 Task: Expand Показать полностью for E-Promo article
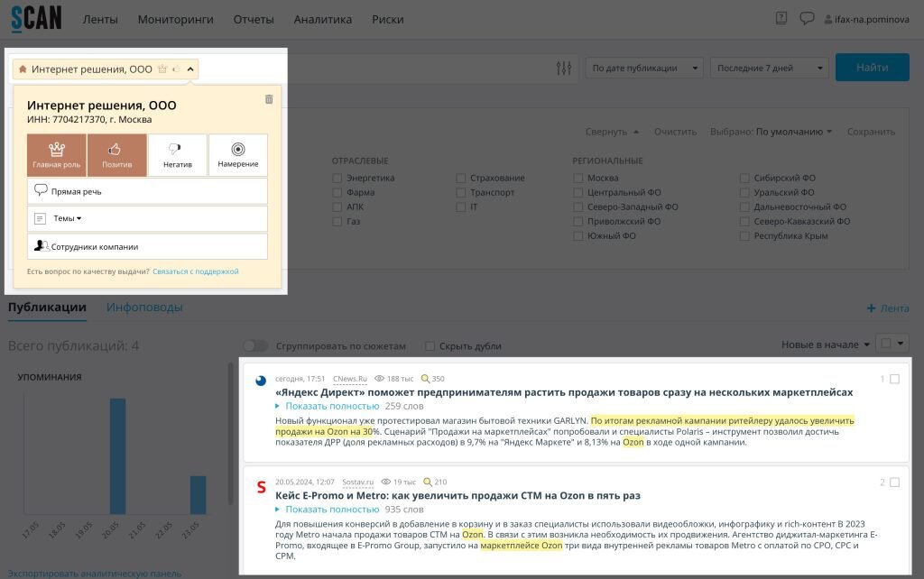point(332,509)
